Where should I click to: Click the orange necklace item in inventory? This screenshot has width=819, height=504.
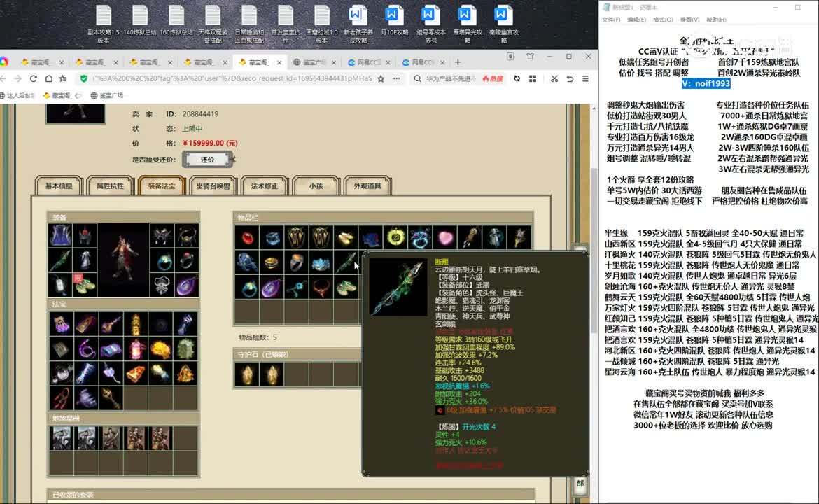point(321,287)
